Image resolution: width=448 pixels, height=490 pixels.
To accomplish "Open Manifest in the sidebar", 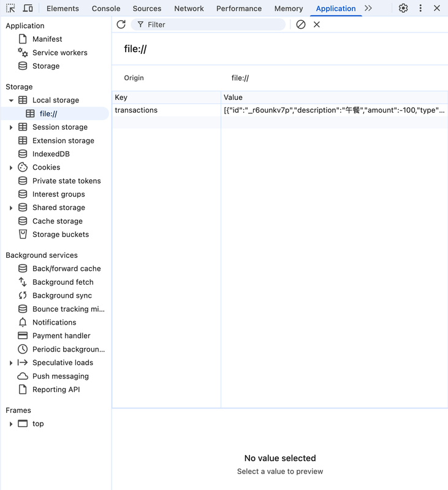I will click(x=47, y=39).
